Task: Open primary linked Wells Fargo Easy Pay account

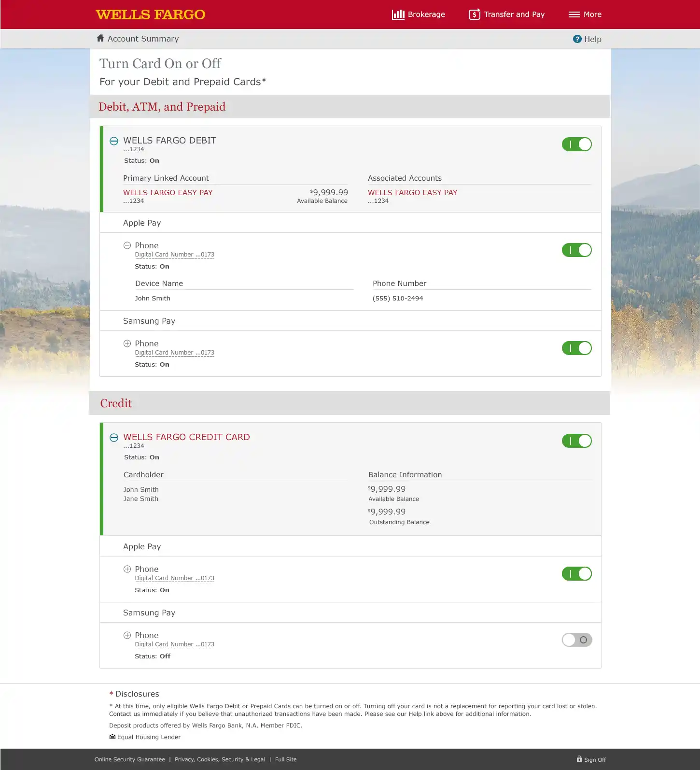Action: (x=168, y=192)
